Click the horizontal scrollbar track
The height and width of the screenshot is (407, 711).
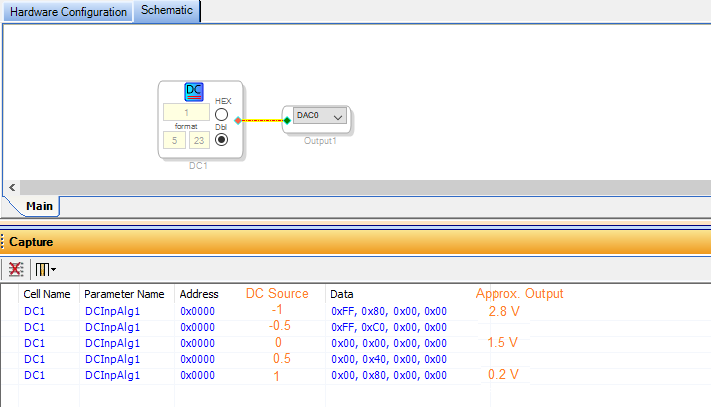pos(365,187)
